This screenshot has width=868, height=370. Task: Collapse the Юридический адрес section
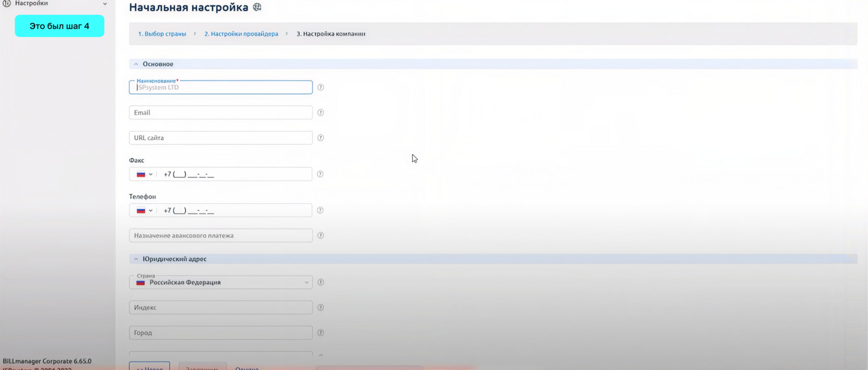(136, 259)
